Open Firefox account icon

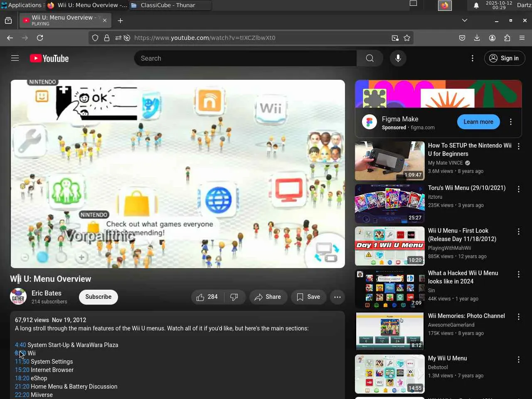(x=492, y=38)
